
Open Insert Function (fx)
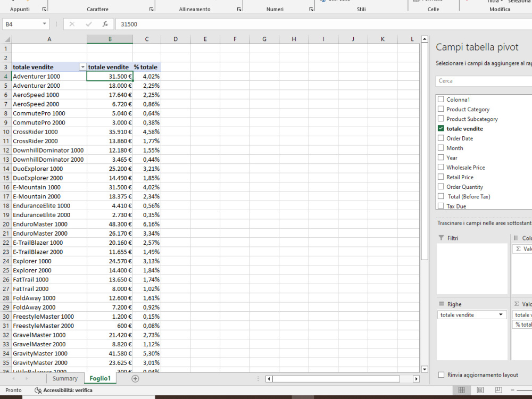pyautogui.click(x=105, y=24)
